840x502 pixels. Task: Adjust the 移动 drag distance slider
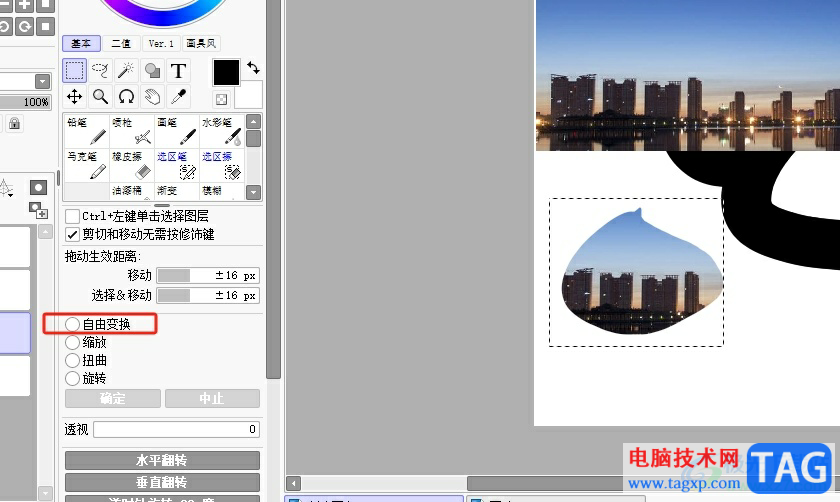tap(208, 275)
